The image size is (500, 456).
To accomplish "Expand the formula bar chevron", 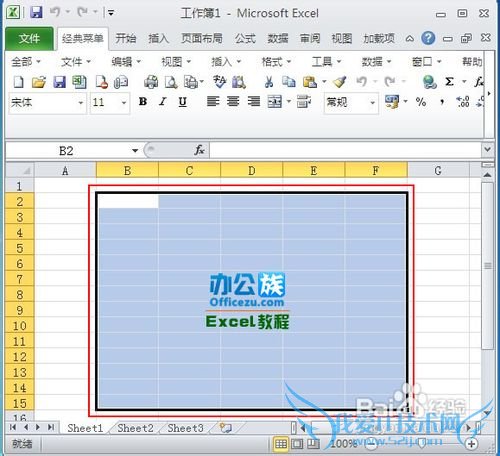I will 487,149.
